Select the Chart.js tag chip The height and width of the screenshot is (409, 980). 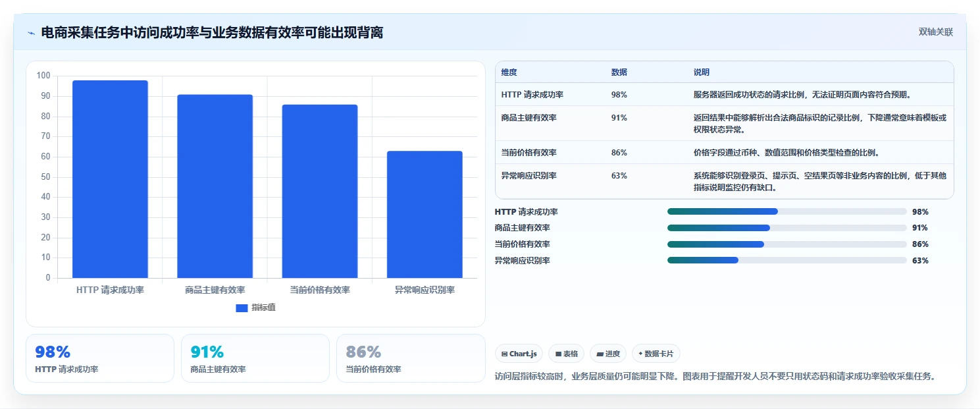coord(519,354)
